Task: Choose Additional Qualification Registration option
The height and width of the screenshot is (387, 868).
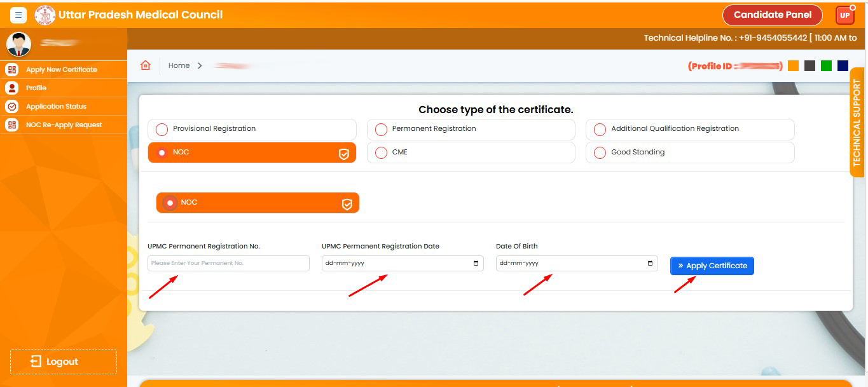Action: click(x=600, y=130)
